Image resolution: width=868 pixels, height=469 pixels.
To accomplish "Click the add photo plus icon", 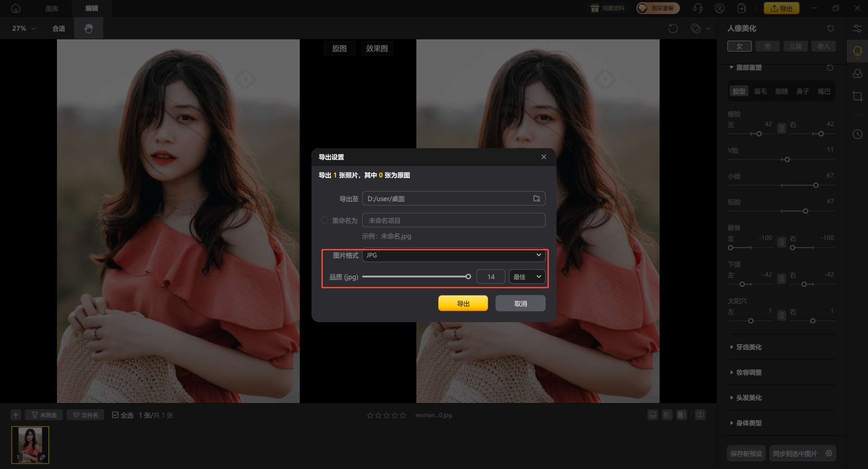I will pyautogui.click(x=16, y=415).
